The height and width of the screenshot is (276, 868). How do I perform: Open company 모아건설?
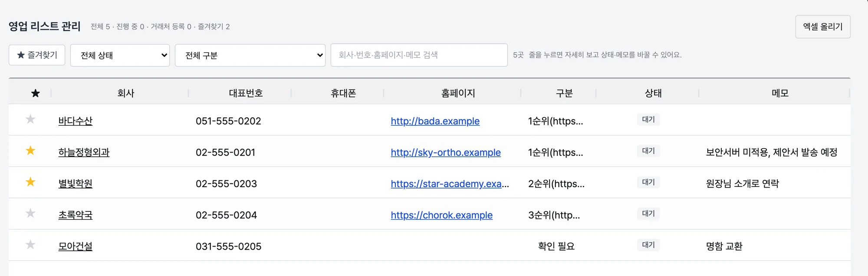pos(76,246)
